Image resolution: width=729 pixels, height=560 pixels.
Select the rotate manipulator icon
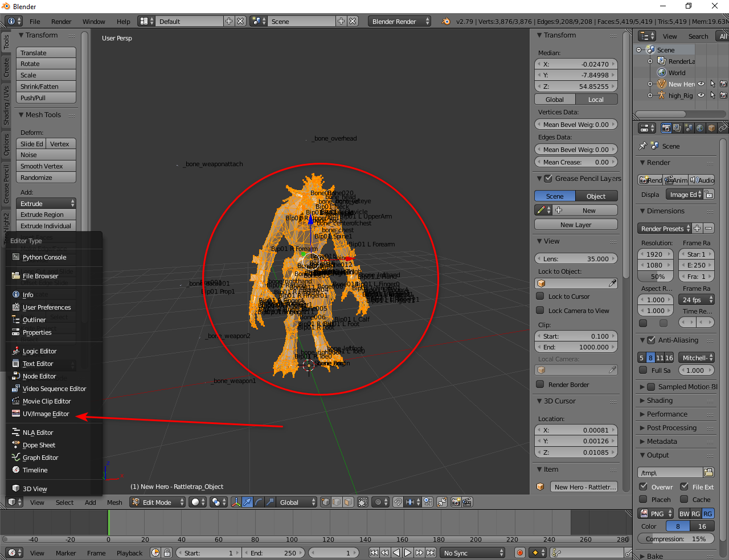[x=259, y=502]
